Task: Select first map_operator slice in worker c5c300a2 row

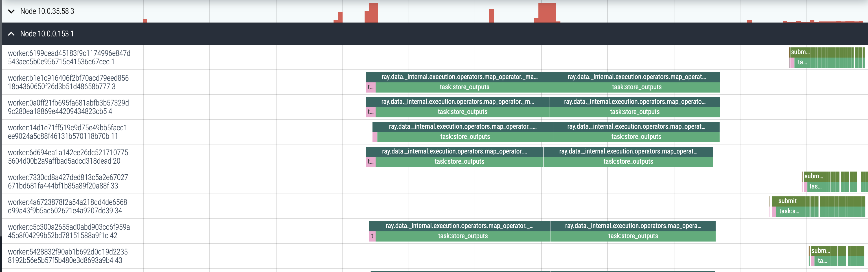Action: [x=460, y=226]
